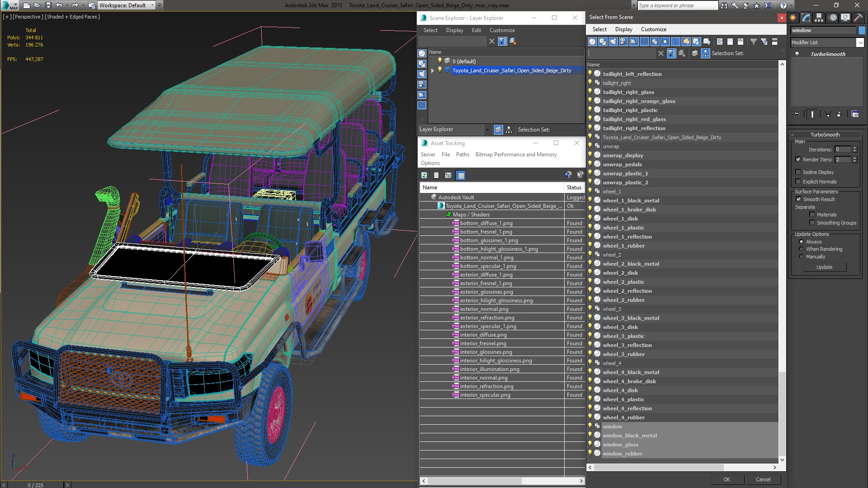The height and width of the screenshot is (488, 868).
Task: Click the keyword search field
Action: pos(677,5)
